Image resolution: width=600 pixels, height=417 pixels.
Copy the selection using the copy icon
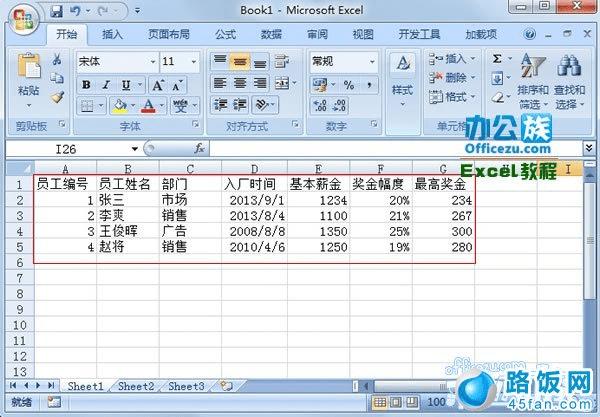57,78
